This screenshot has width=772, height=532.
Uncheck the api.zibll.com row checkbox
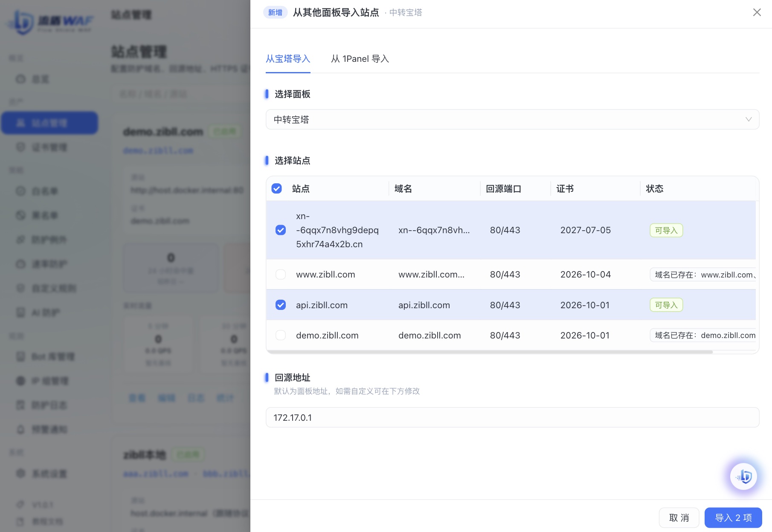(281, 305)
